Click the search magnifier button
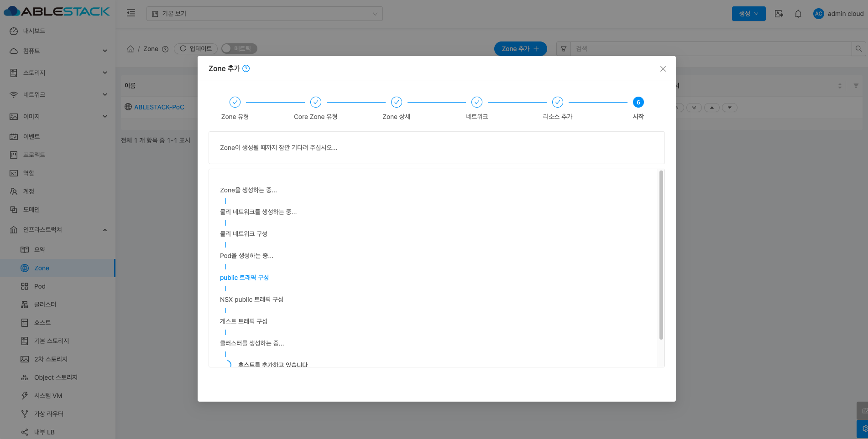 tap(858, 49)
